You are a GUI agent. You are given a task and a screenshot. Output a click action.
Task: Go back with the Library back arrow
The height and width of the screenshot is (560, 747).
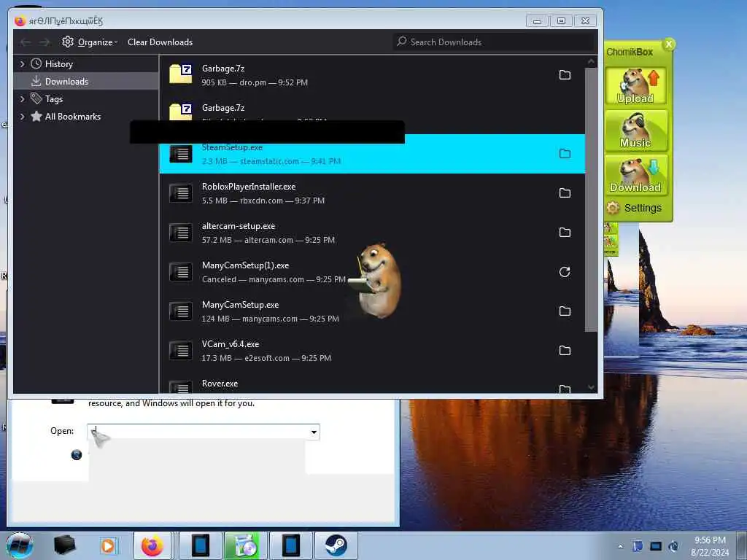[26, 42]
